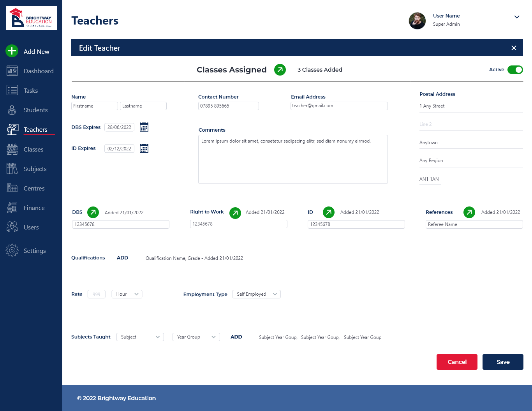The width and height of the screenshot is (532, 411).
Task: Click the AN1 1AN postcode field
Action: (430, 179)
